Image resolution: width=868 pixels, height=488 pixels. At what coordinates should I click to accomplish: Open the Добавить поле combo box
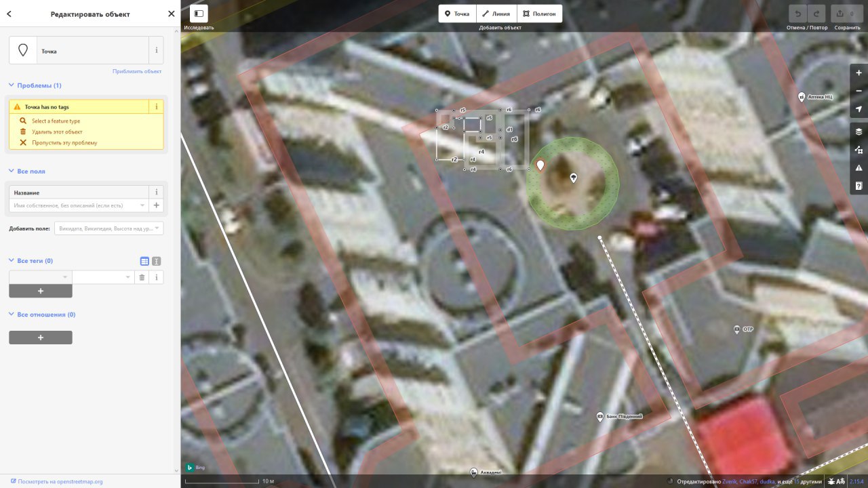[x=108, y=228]
